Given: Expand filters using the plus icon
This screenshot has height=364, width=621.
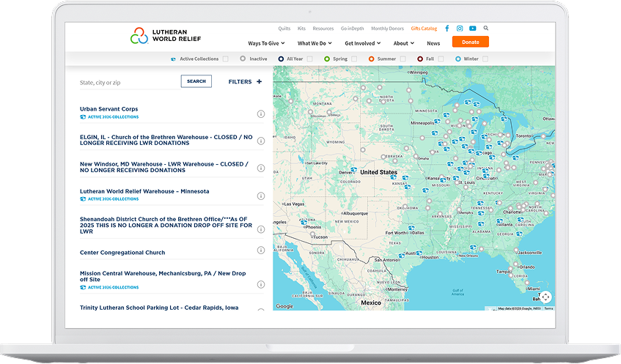Looking at the screenshot, I should pos(259,81).
